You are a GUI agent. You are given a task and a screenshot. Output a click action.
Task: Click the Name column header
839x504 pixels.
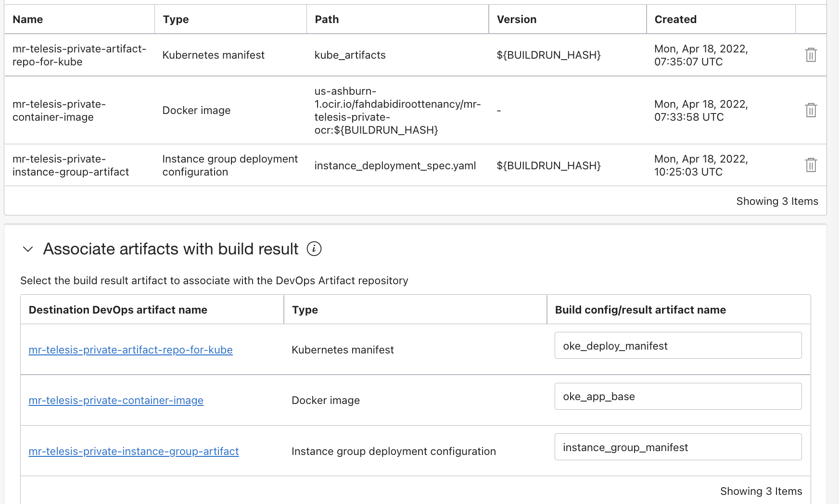tap(28, 19)
